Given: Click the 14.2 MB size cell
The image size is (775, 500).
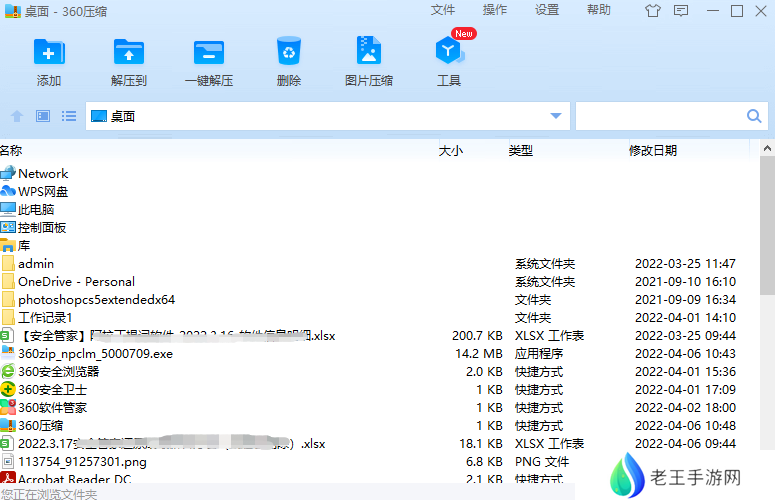Looking at the screenshot, I should coord(478,353).
